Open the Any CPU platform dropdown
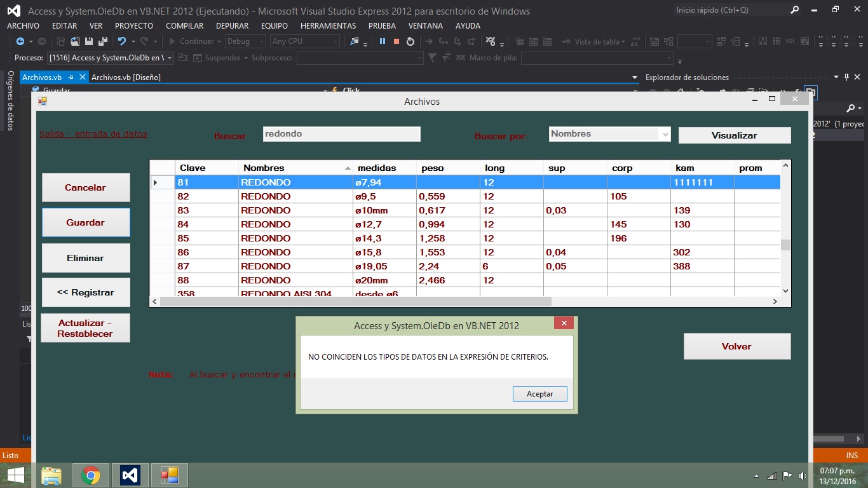Viewport: 868px width, 488px height. [x=305, y=41]
